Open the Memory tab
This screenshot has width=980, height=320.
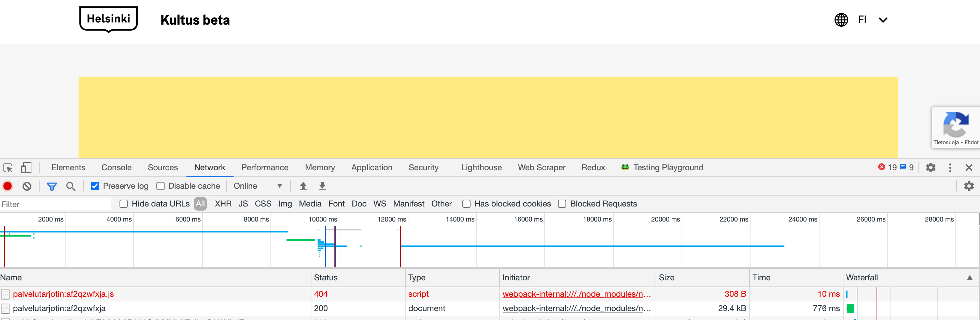(x=320, y=168)
